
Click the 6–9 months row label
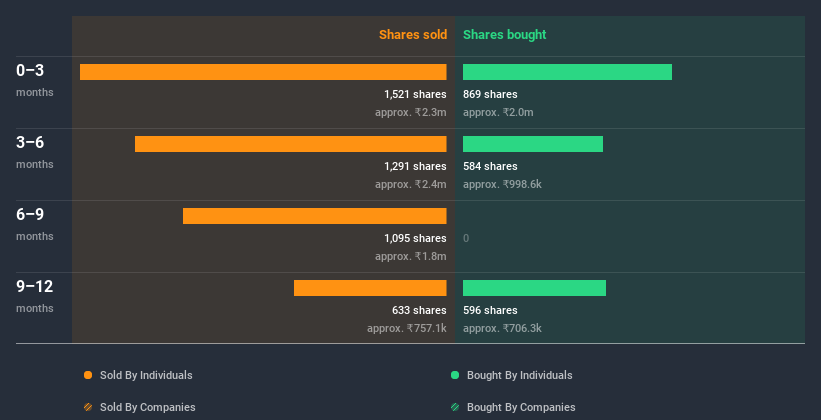35,224
